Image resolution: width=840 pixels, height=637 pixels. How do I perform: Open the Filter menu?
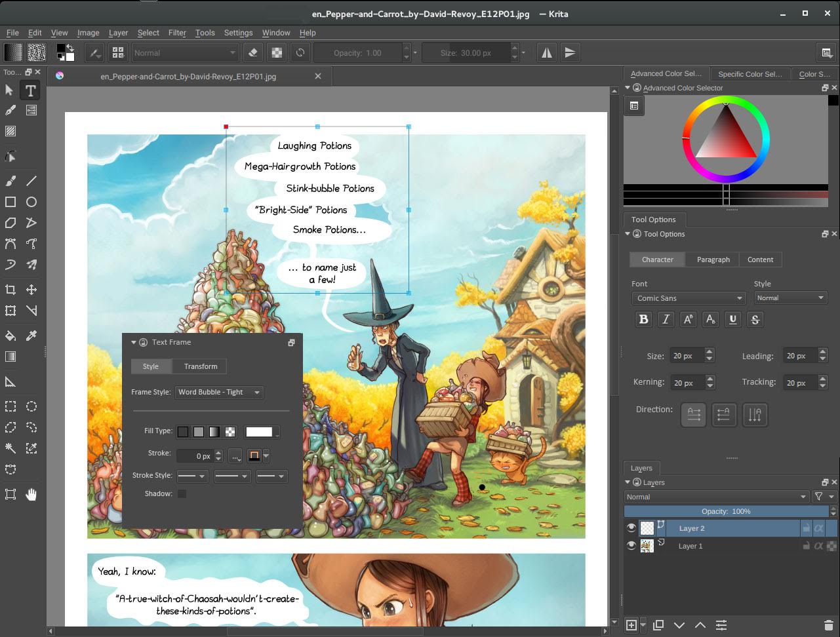pyautogui.click(x=176, y=32)
